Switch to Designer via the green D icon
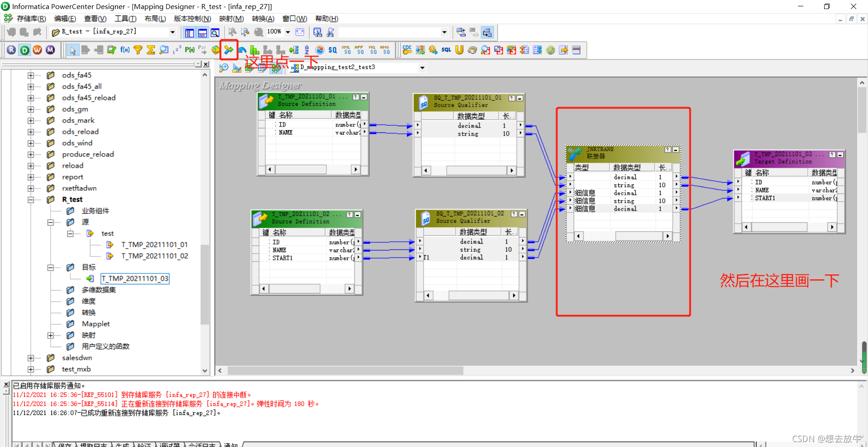This screenshot has width=868, height=447. coord(24,50)
